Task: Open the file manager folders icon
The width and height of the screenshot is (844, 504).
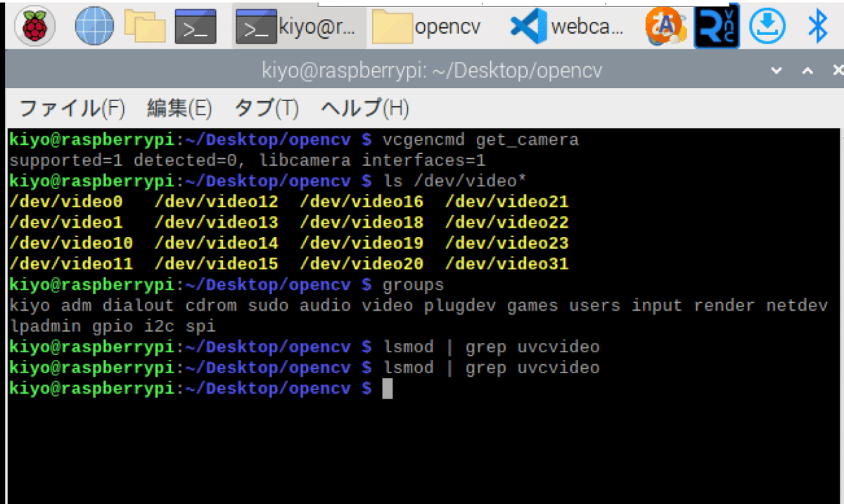Action: coord(145,27)
